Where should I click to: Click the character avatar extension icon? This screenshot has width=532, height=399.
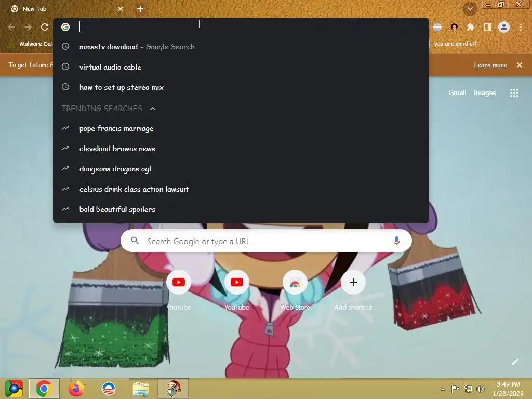(x=454, y=27)
